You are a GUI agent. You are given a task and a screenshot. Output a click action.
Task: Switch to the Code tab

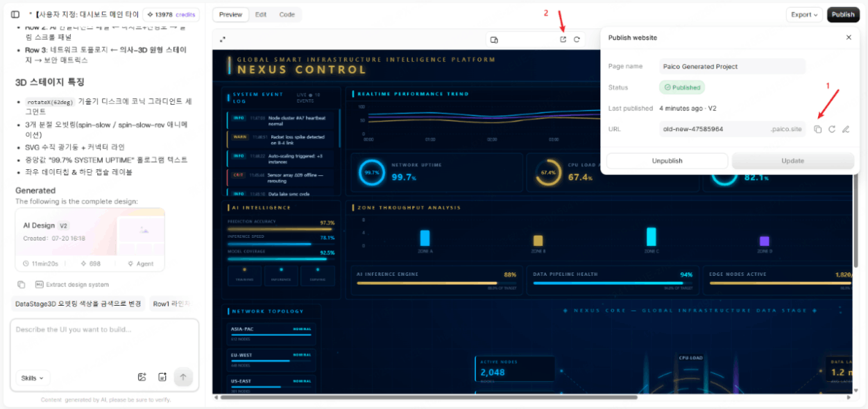tap(287, 15)
